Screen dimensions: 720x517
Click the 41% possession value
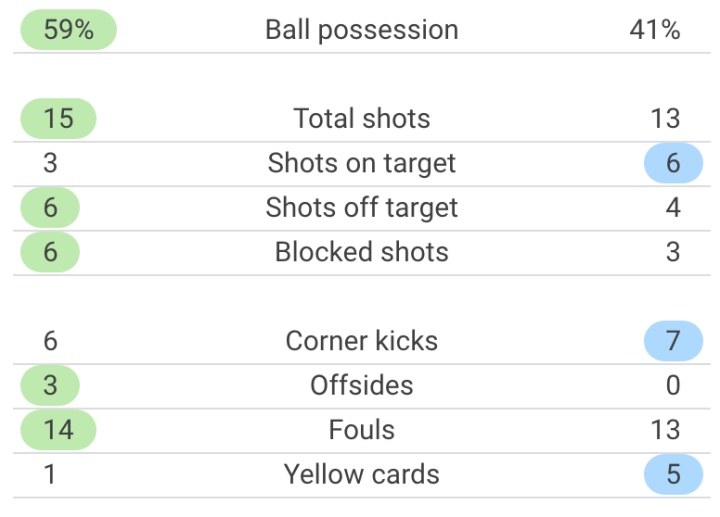pyautogui.click(x=655, y=30)
